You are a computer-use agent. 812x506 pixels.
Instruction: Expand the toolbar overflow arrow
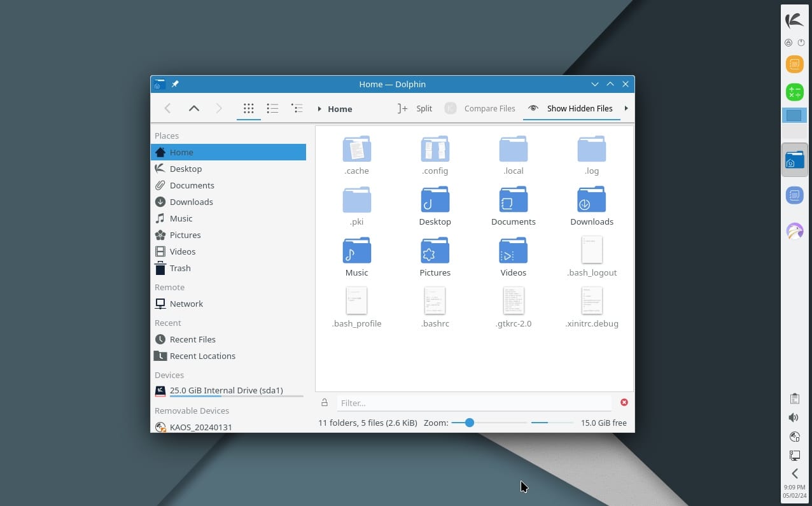tap(626, 109)
